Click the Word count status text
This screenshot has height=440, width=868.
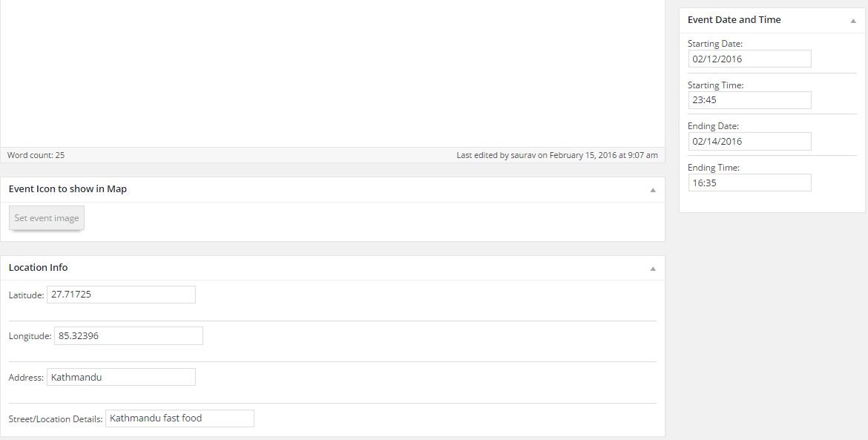(x=36, y=155)
